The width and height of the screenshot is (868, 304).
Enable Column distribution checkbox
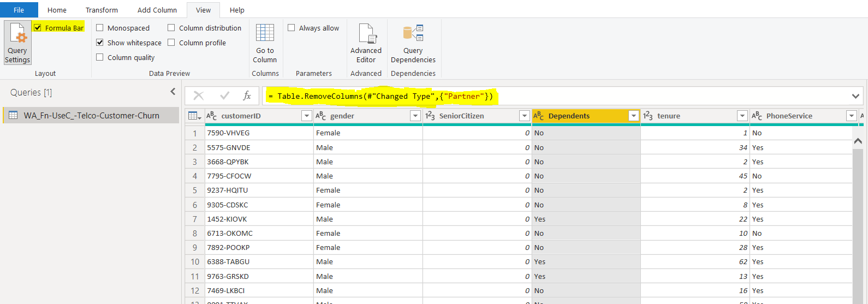(x=171, y=28)
